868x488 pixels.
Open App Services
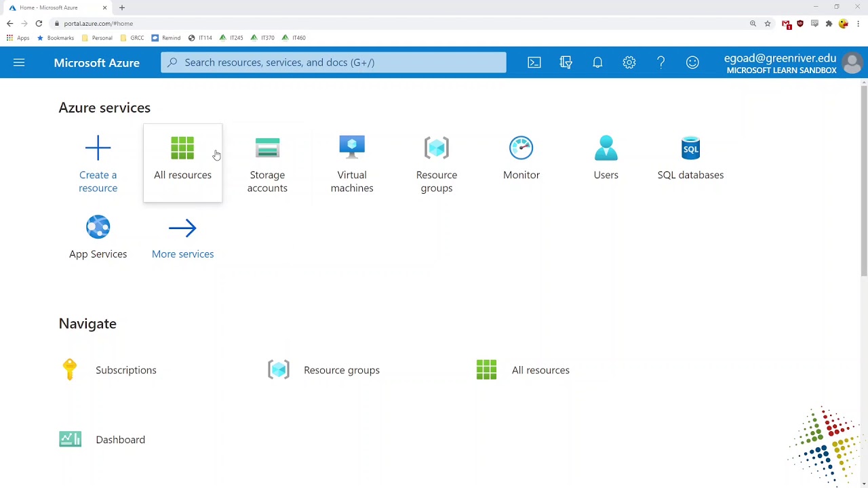click(98, 237)
